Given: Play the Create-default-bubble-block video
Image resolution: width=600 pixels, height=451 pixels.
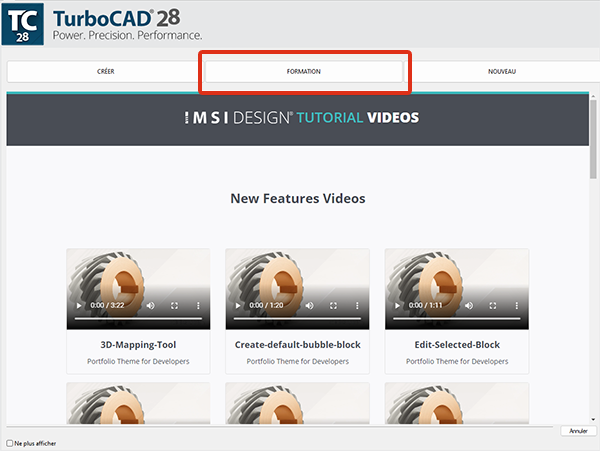Looking at the screenshot, I should [x=238, y=305].
